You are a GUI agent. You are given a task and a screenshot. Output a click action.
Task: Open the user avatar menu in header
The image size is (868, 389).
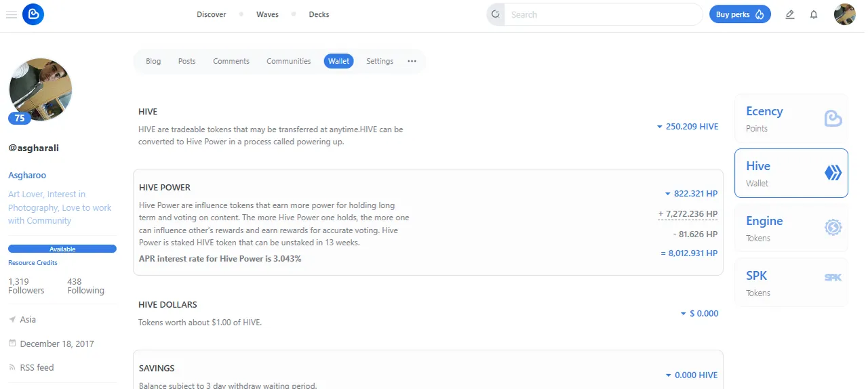(844, 14)
